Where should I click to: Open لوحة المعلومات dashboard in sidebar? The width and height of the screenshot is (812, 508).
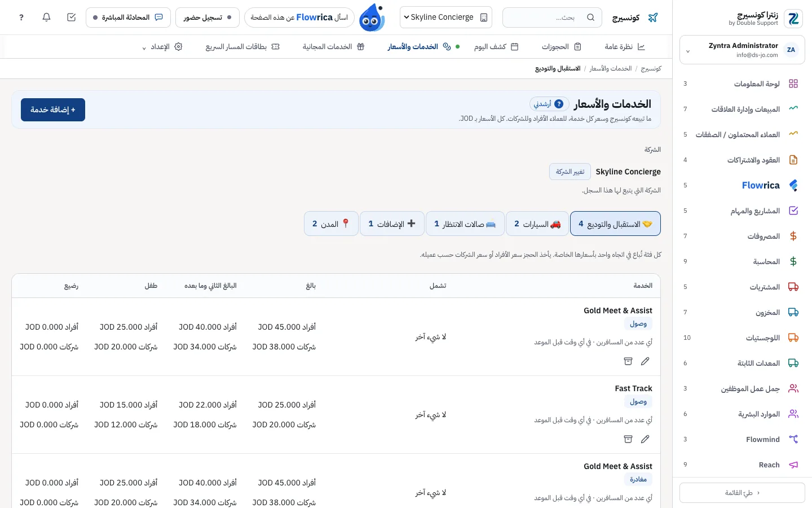click(x=742, y=84)
